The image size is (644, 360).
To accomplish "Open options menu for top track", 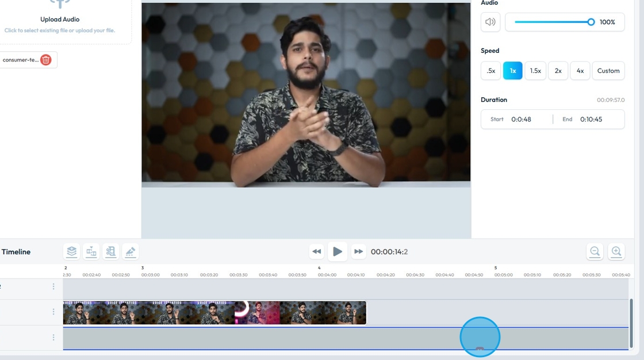I will click(53, 286).
